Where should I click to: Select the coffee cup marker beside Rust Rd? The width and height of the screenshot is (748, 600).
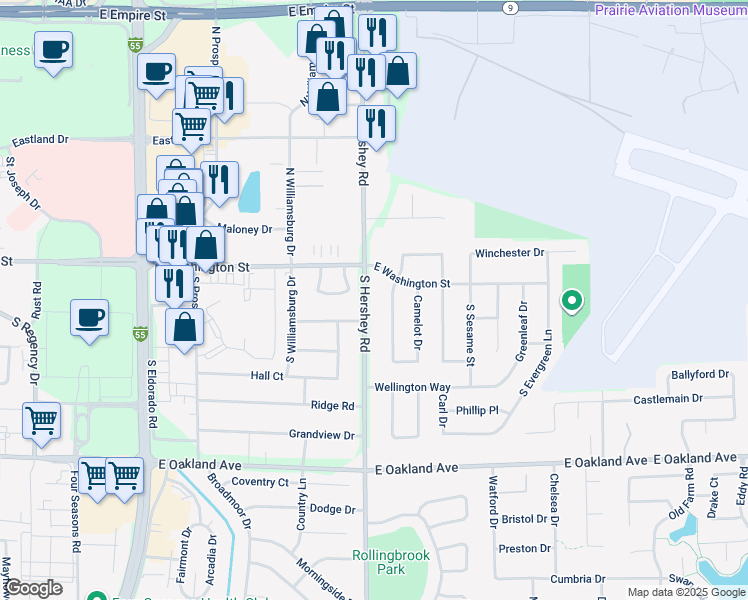pos(89,319)
